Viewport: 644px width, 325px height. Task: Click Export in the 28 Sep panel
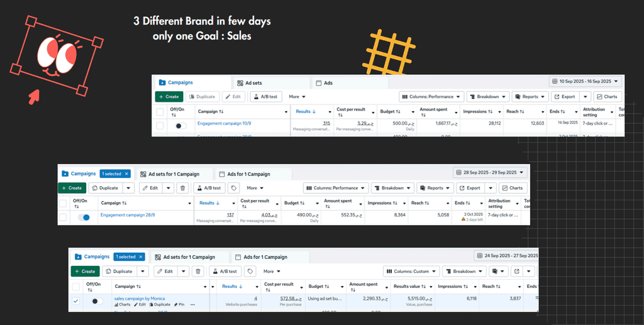click(x=470, y=188)
